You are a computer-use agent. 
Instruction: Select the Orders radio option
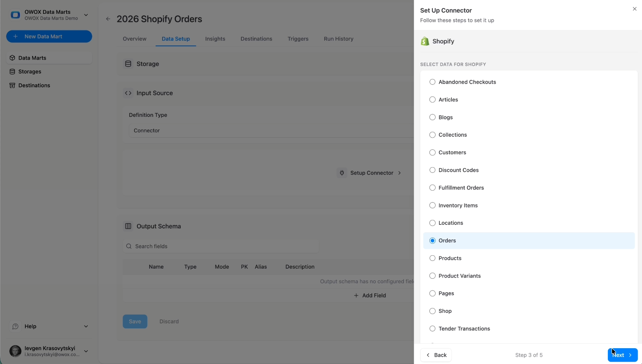[432, 241]
